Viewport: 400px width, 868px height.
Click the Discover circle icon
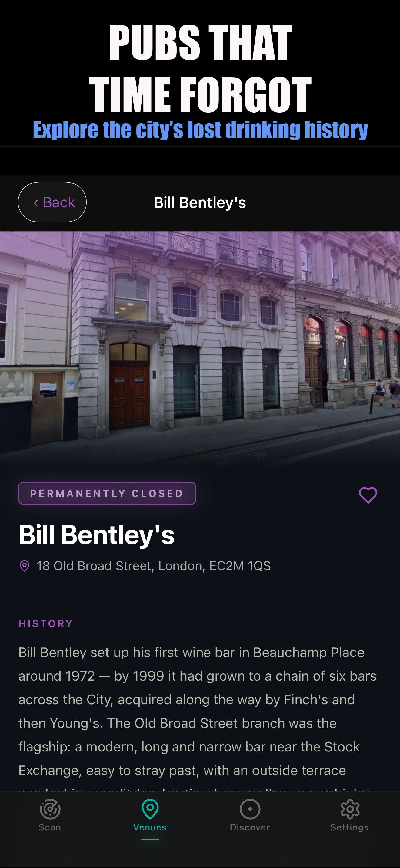[250, 809]
